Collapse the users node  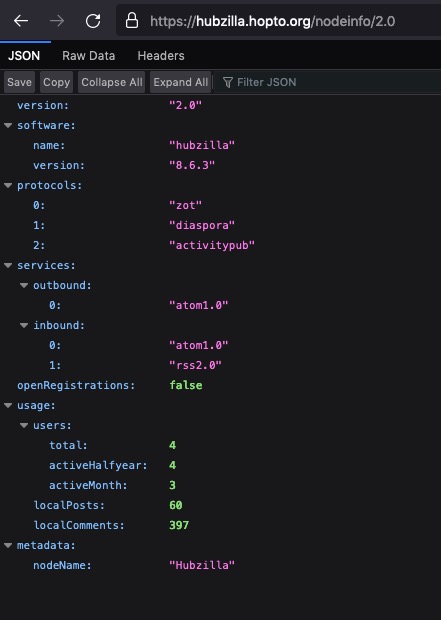(24, 425)
